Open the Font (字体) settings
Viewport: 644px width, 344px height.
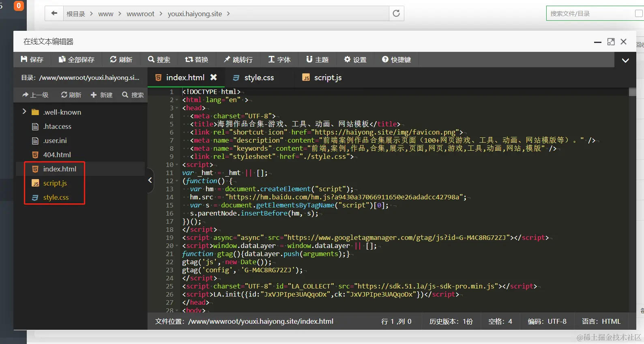[279, 60]
